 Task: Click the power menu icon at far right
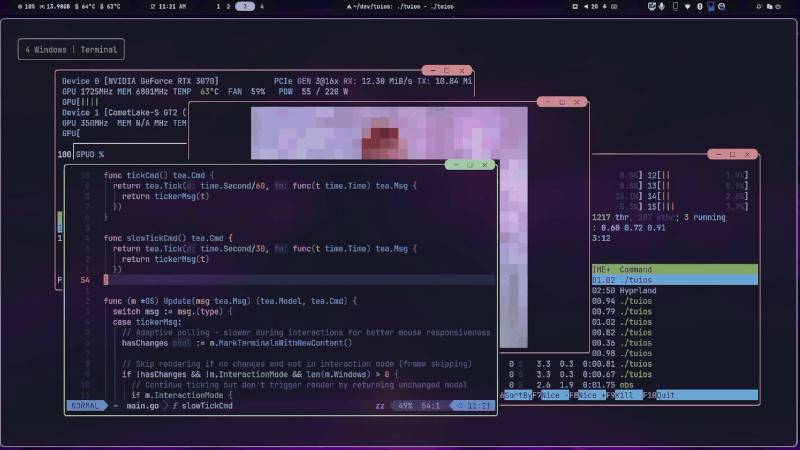point(778,7)
